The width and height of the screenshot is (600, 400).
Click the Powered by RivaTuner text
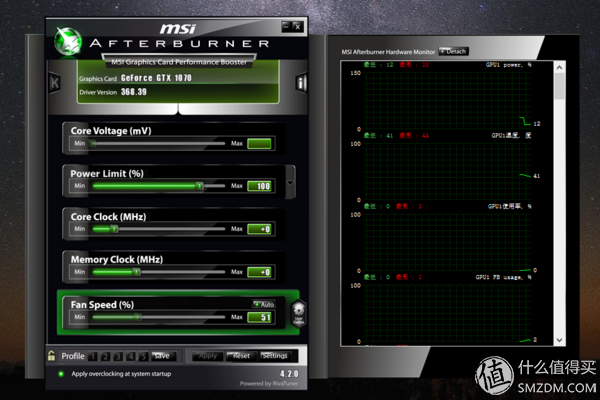(269, 384)
